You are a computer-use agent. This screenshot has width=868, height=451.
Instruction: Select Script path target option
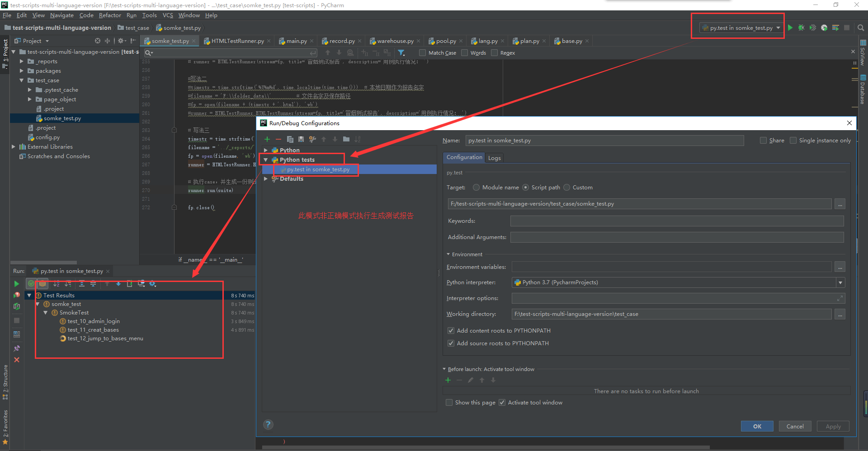tap(525, 188)
